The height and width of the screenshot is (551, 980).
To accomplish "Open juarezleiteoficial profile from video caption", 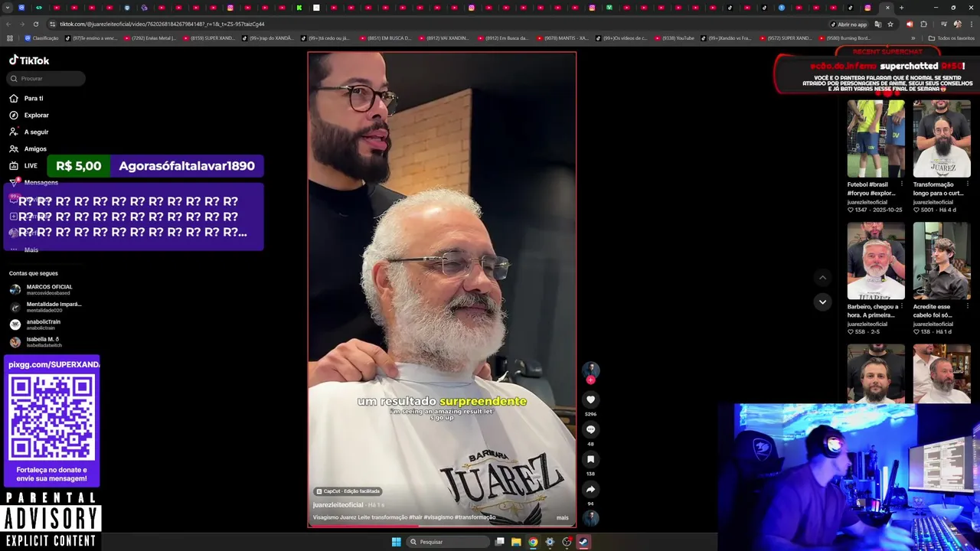I will pyautogui.click(x=338, y=505).
